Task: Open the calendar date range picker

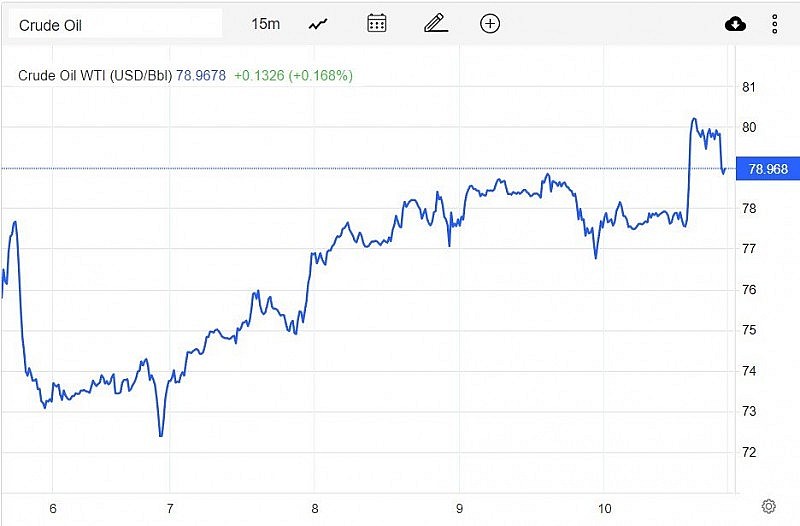Action: coord(377,24)
